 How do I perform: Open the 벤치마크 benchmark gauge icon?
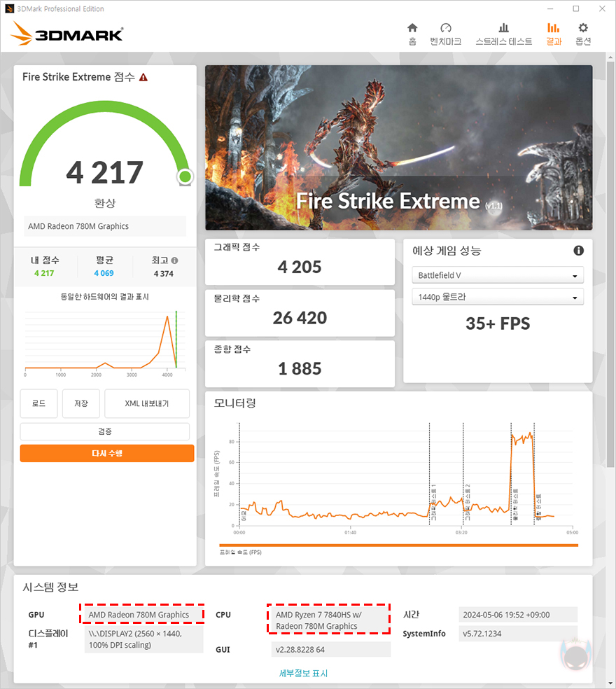tap(445, 28)
